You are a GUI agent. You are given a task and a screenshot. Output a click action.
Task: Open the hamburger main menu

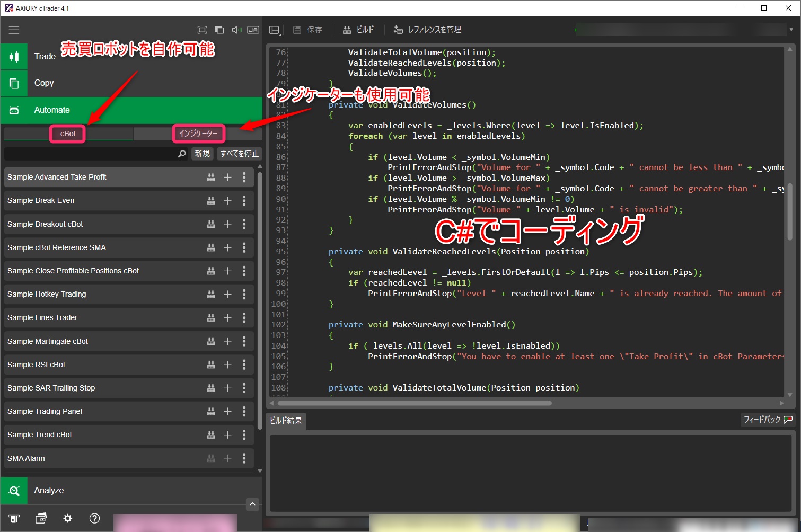[x=14, y=30]
